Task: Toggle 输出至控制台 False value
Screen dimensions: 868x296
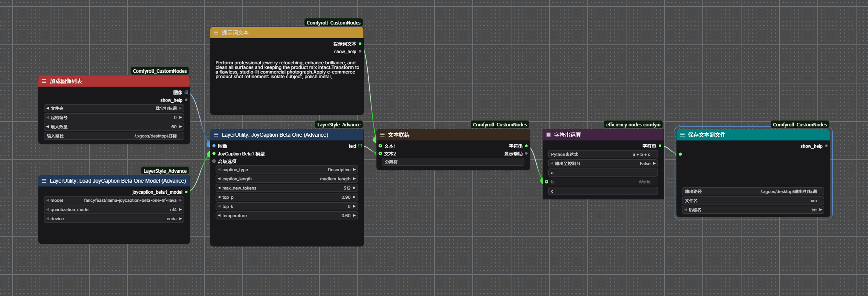Action: 603,164
